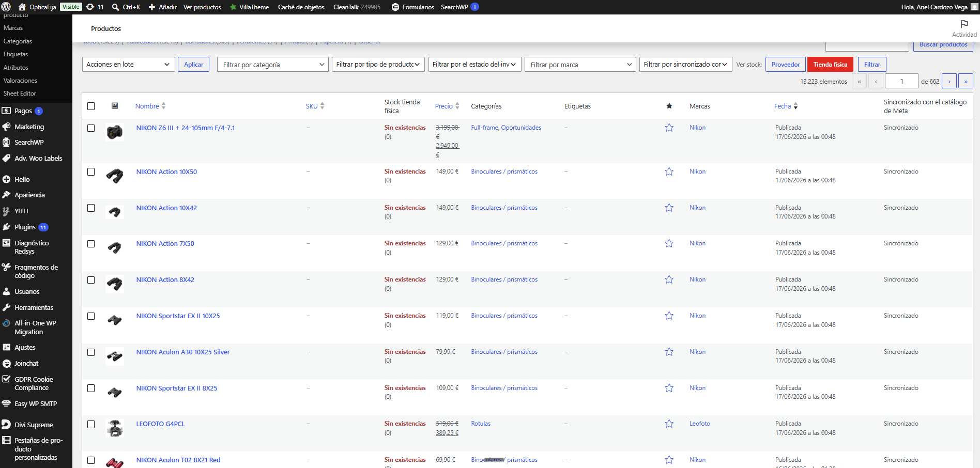Click the WordPress logo icon
This screenshot has height=468, width=980.
click(x=6, y=7)
